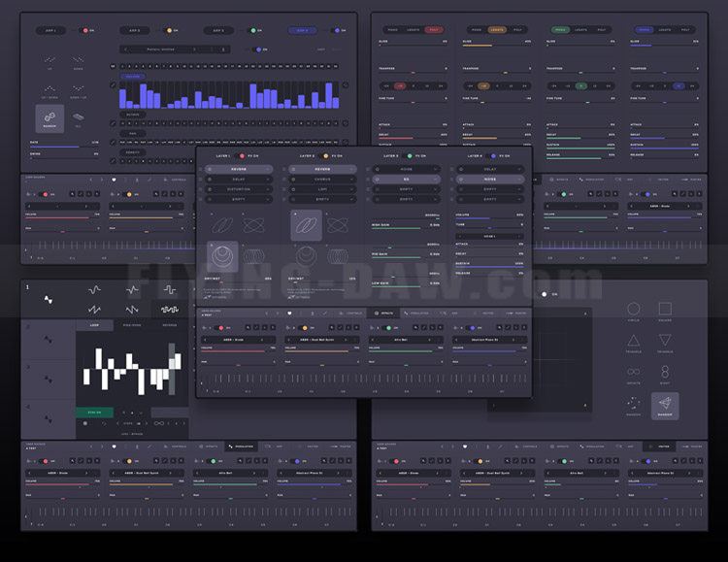Toggle Layer 3 green FX On switch
The width and height of the screenshot is (728, 562).
(409, 156)
